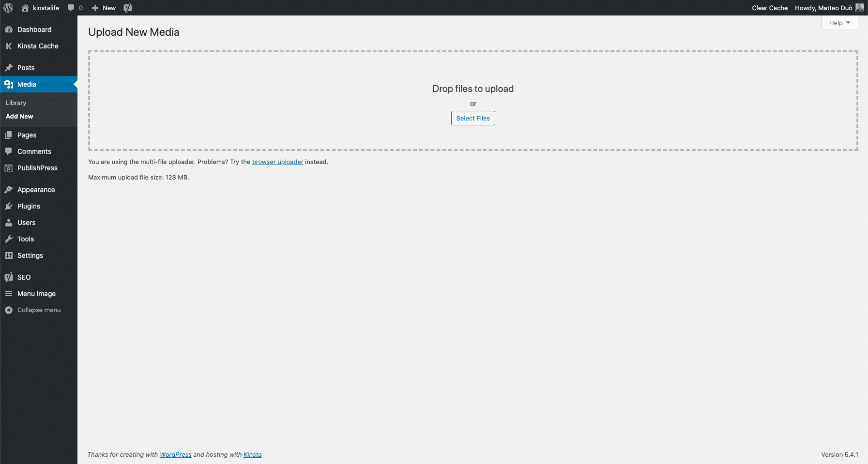
Task: Click the WordPress logo in admin bar
Action: 8,8
